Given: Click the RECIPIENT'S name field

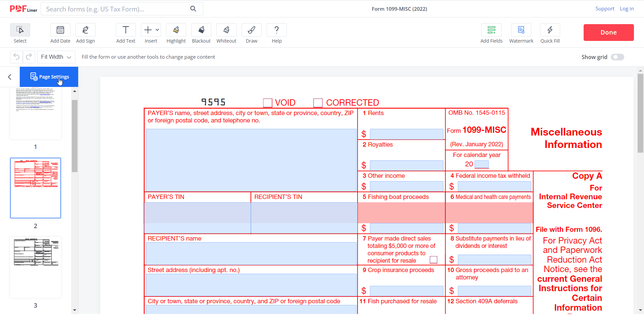Looking at the screenshot, I should point(251,254).
